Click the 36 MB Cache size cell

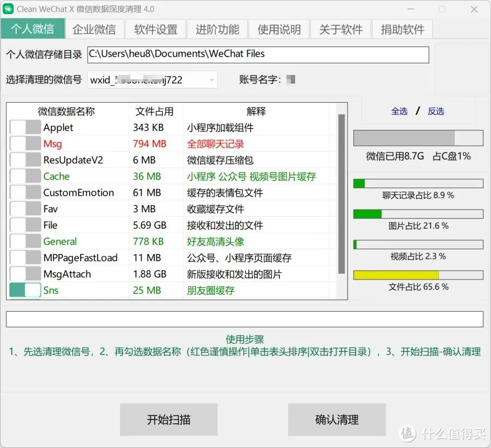pyautogui.click(x=147, y=176)
